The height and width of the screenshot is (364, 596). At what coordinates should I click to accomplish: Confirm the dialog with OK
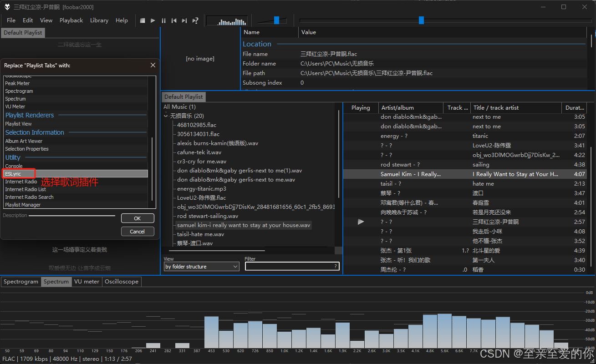[x=138, y=218]
